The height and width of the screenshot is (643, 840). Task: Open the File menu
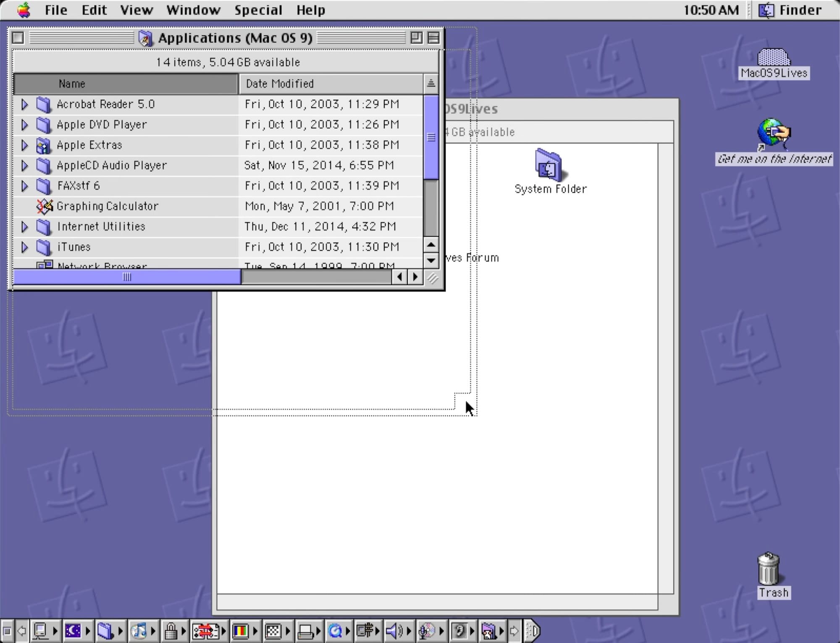(56, 10)
